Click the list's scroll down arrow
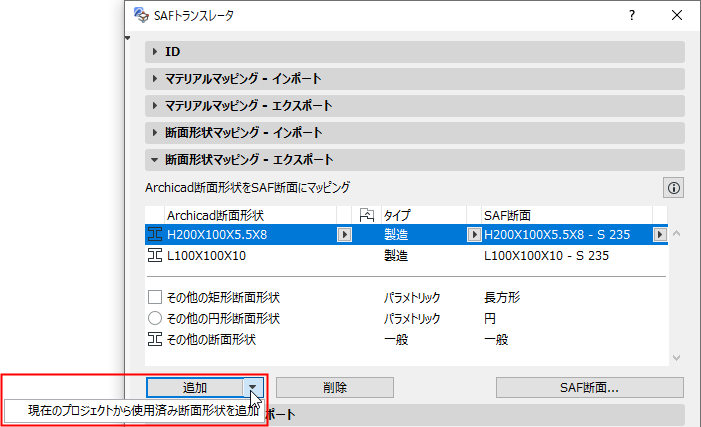Image resolution: width=701 pixels, height=427 pixels. click(676, 357)
